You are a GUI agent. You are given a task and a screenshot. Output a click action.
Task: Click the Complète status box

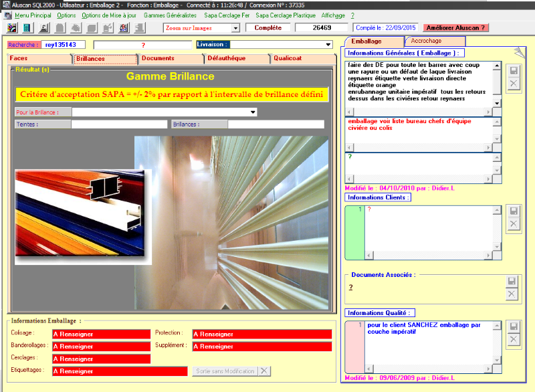tap(268, 28)
